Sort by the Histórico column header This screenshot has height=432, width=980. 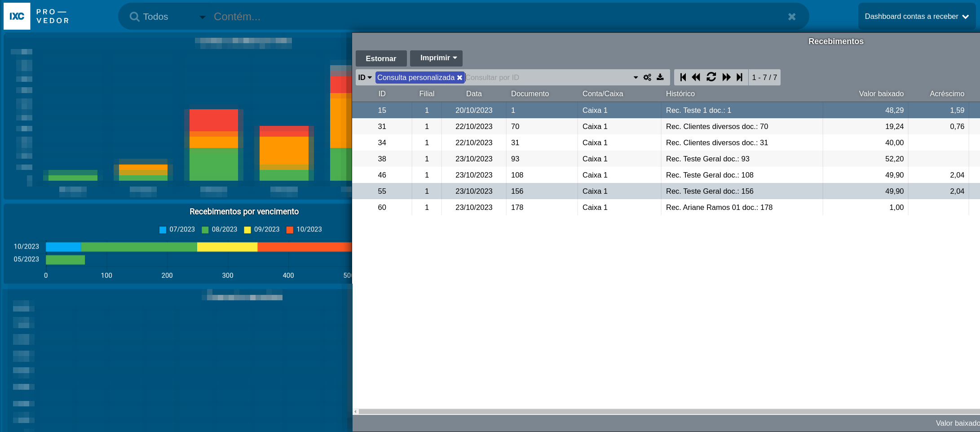click(x=680, y=94)
